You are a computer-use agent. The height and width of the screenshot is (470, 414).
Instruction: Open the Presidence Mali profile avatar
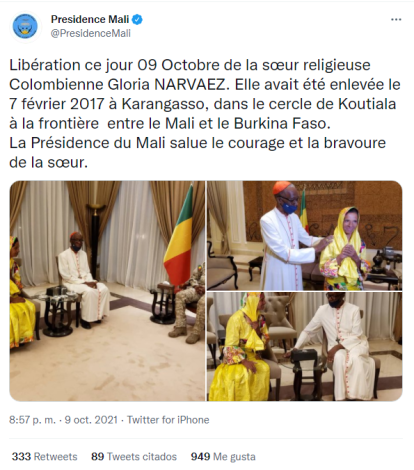coord(25,26)
